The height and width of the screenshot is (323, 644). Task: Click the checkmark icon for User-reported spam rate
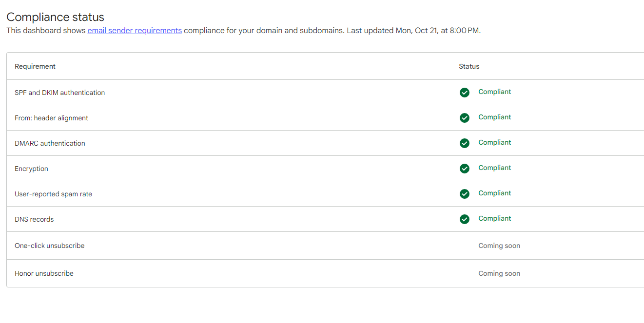point(464,193)
